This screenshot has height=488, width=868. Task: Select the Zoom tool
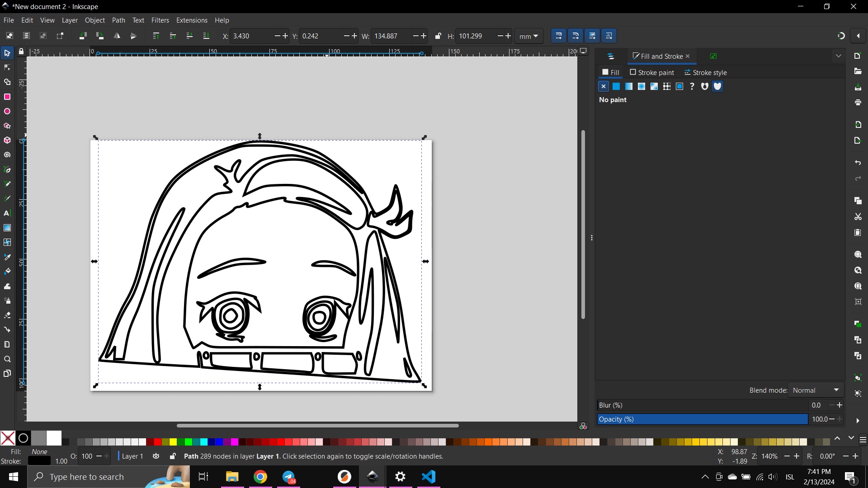tap(7, 359)
